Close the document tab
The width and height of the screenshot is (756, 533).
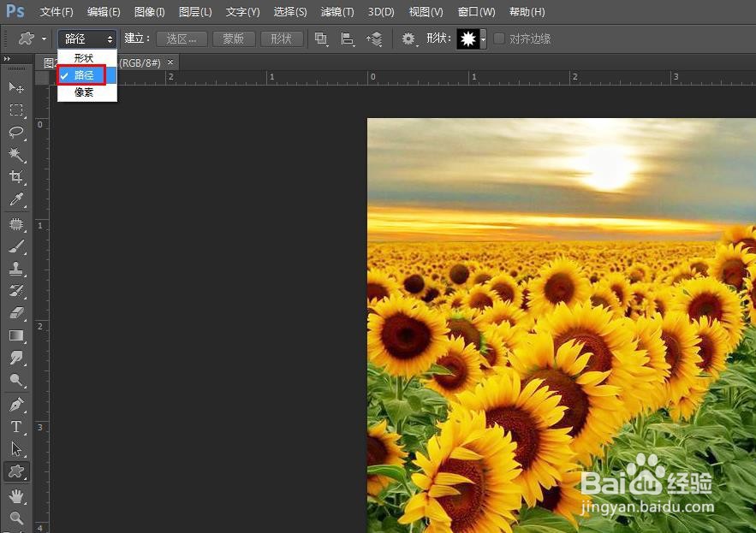170,62
